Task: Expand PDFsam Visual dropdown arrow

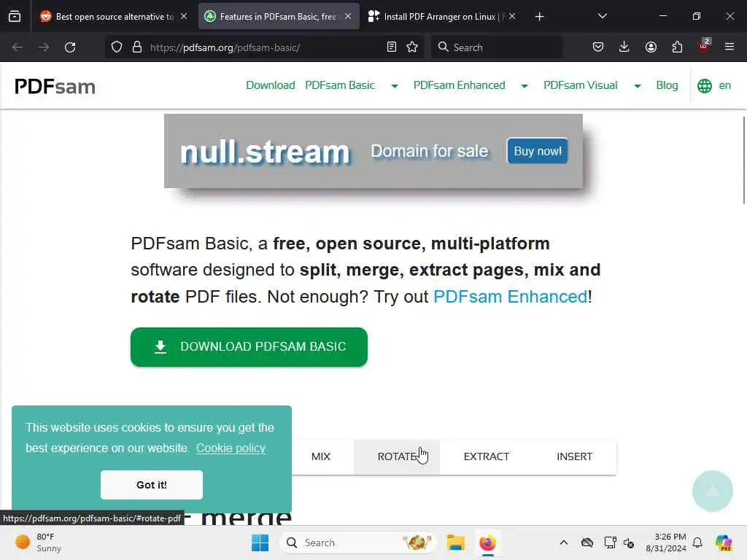Action: (637, 86)
